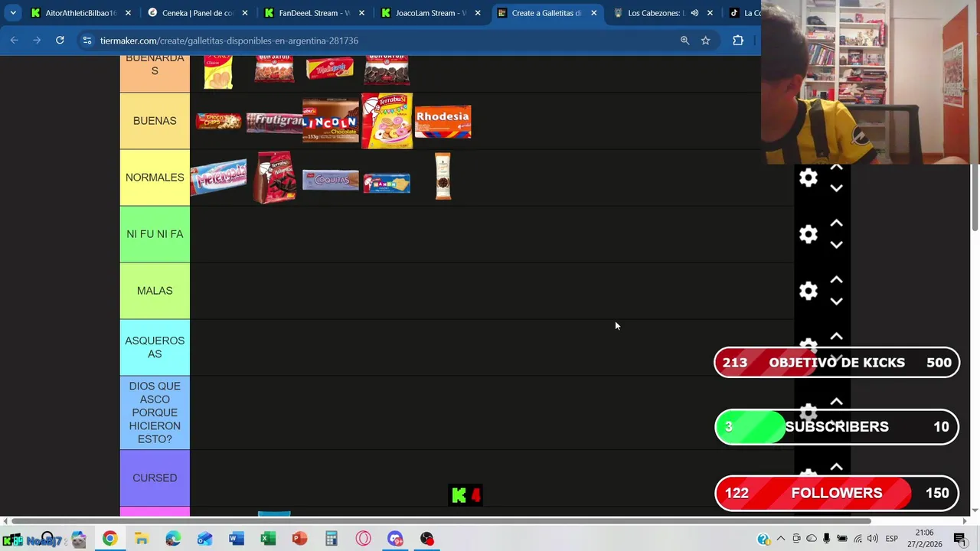Select the red Rebanadas bag image

pos(275,177)
